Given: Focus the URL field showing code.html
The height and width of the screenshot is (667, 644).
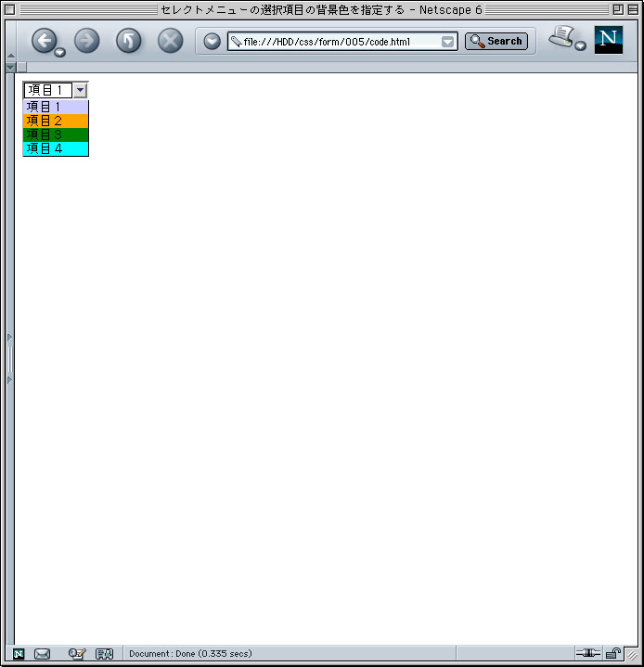Looking at the screenshot, I should (x=341, y=42).
